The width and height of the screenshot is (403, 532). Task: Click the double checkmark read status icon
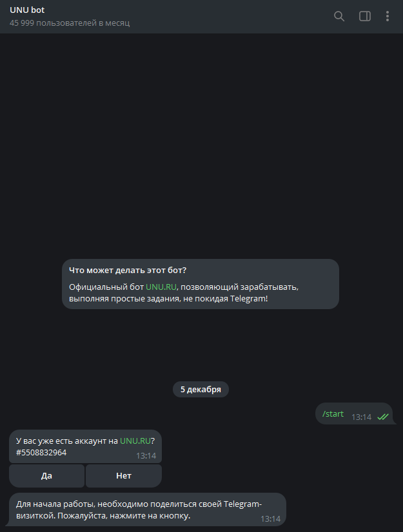click(383, 417)
